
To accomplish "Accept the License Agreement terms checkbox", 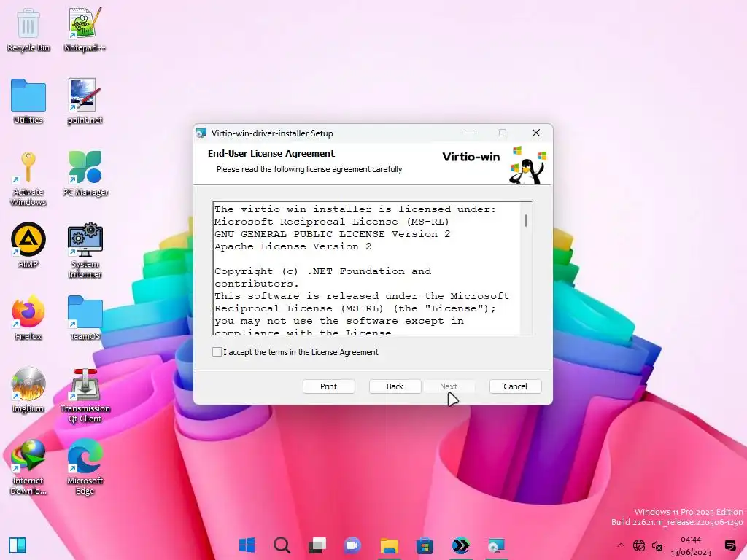I will pos(217,352).
